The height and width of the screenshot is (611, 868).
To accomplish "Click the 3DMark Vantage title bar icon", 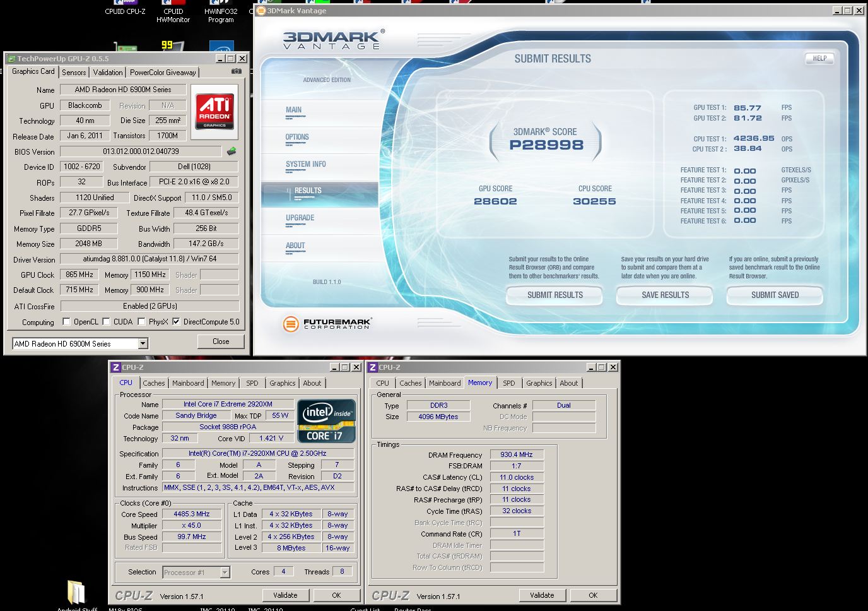I will point(261,11).
